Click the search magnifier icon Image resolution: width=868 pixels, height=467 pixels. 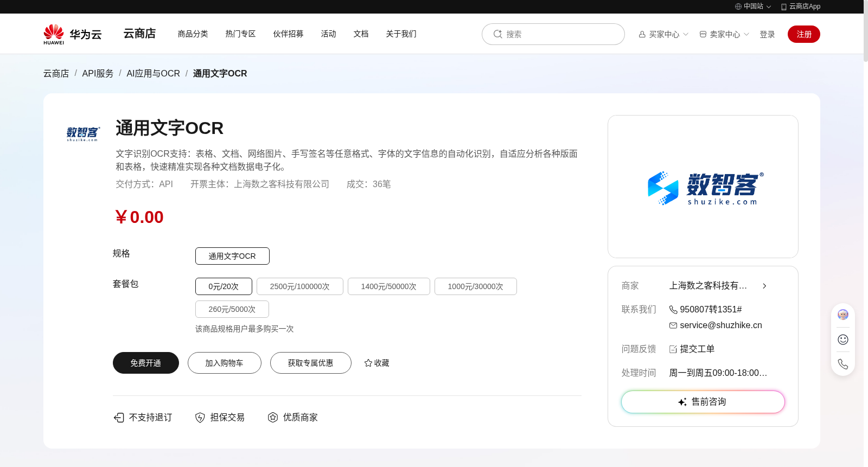(497, 34)
